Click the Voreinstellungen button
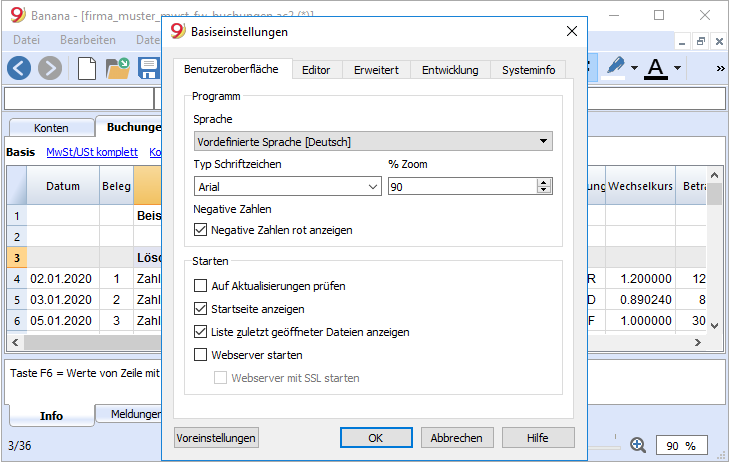This screenshot has width=729, height=462. (216, 438)
